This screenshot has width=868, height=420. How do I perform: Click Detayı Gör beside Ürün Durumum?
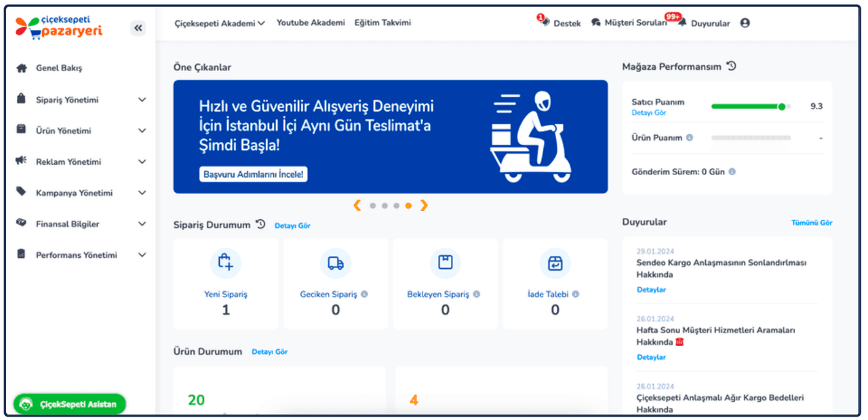coord(269,351)
